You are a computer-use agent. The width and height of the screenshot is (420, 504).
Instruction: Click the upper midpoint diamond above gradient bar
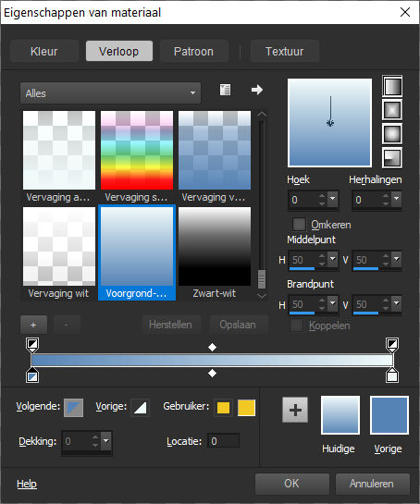(x=212, y=347)
